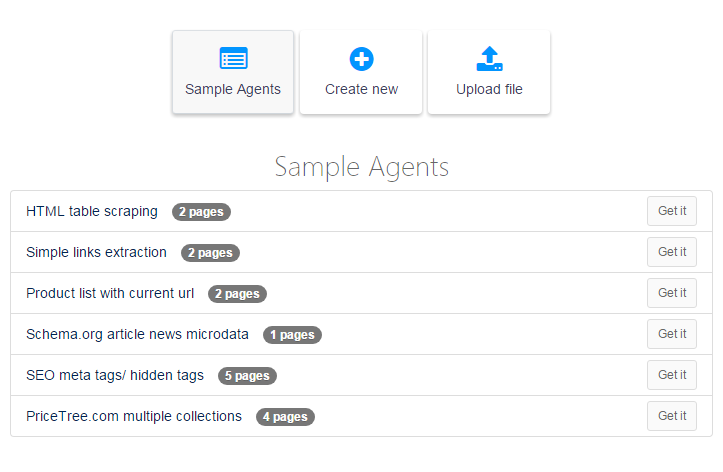Get the HTML table scraping agent

pyautogui.click(x=672, y=211)
